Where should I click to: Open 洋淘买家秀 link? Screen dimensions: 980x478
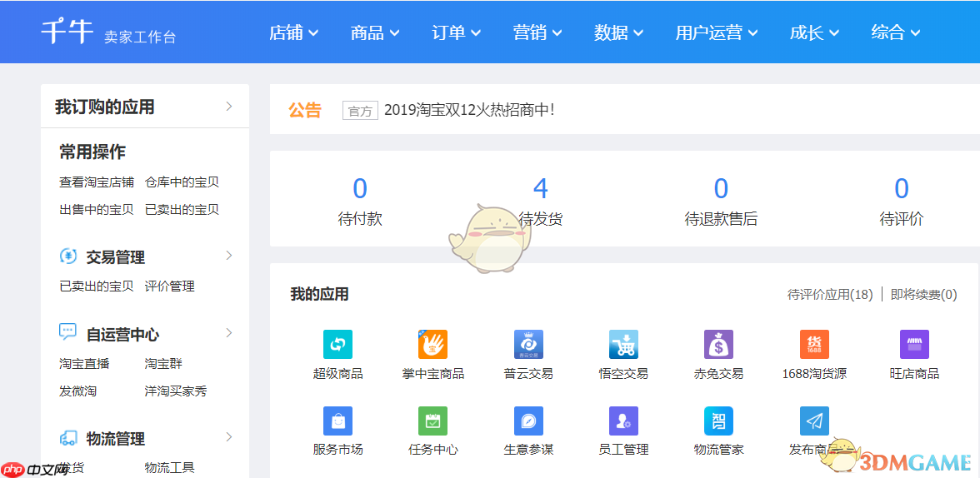[176, 391]
